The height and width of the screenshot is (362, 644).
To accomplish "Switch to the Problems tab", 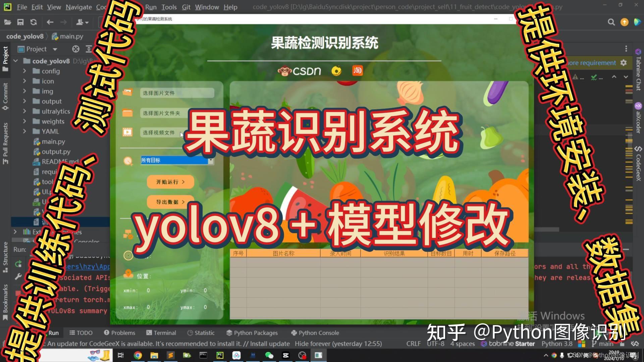I will tap(120, 333).
